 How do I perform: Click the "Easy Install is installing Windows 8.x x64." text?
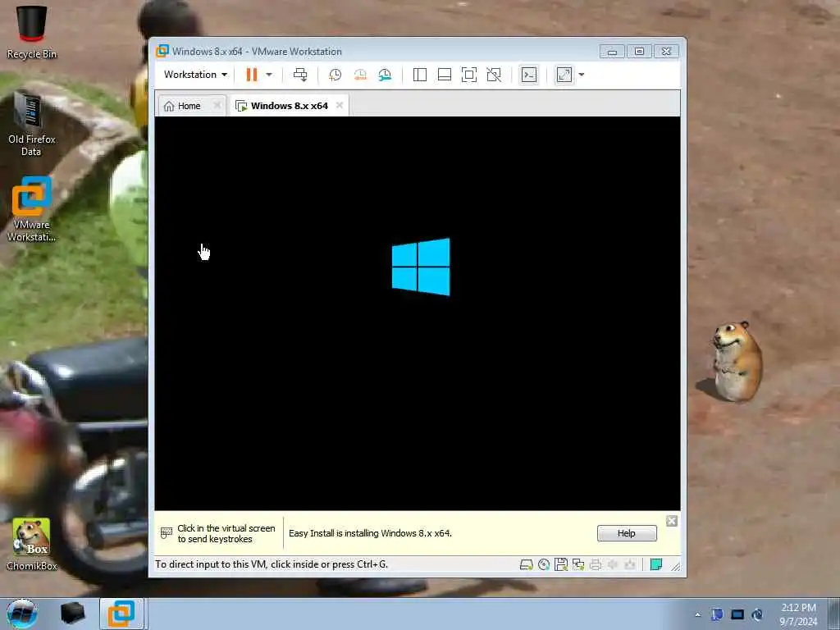tap(370, 533)
